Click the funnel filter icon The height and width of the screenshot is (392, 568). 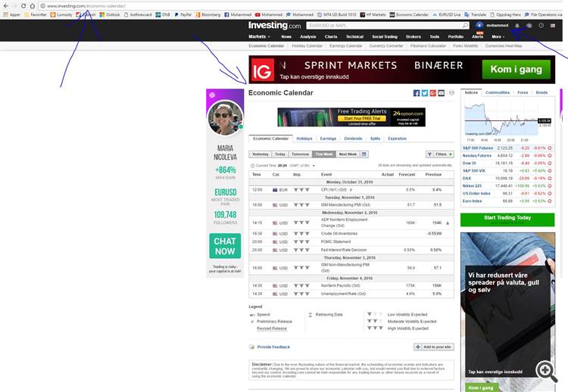point(429,154)
